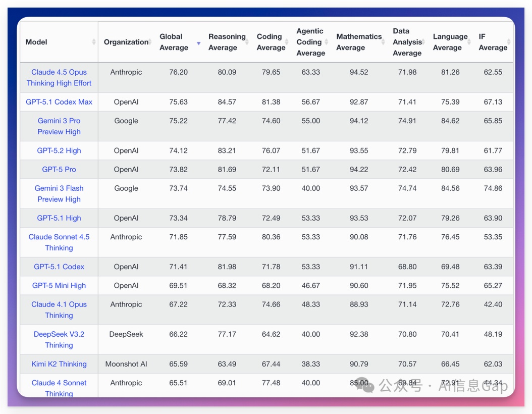The width and height of the screenshot is (532, 414).
Task: Select coding value 77.48
Action: pos(271,383)
